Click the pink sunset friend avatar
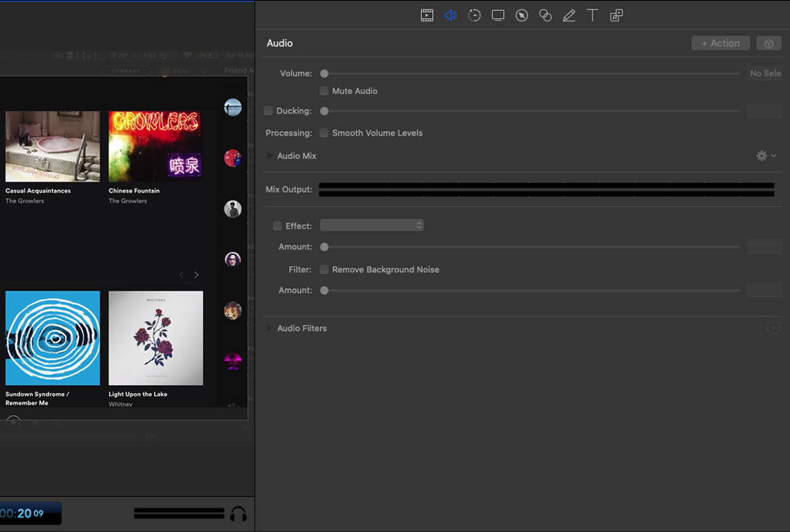The height and width of the screenshot is (532, 790). [233, 361]
